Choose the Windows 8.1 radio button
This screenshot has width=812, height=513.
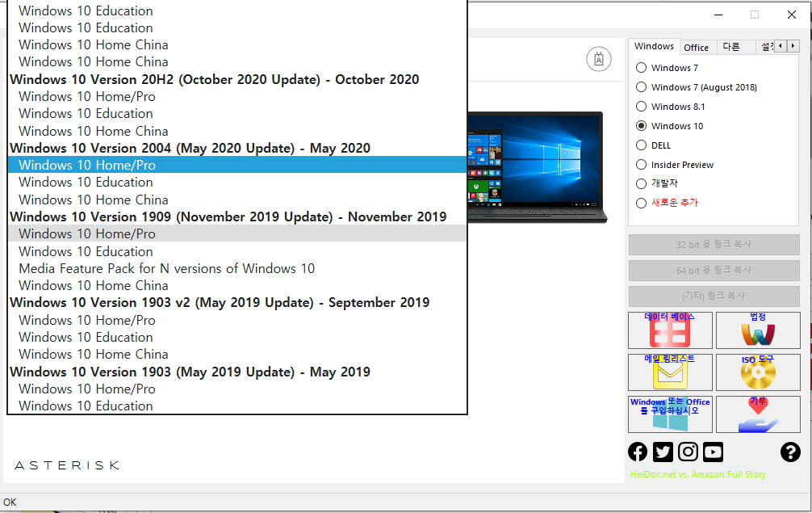click(x=641, y=106)
